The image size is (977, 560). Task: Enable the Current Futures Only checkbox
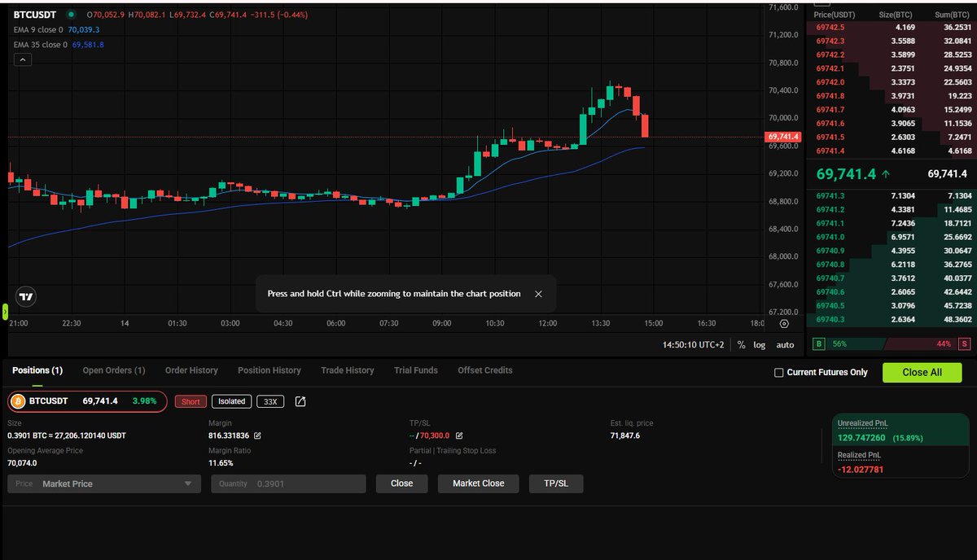click(x=778, y=373)
